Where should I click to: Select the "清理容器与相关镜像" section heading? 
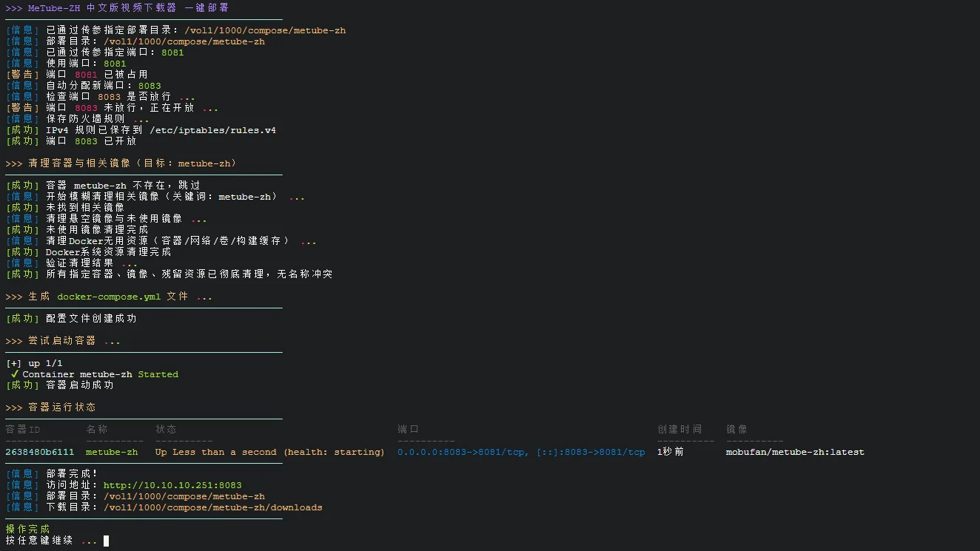(x=121, y=163)
